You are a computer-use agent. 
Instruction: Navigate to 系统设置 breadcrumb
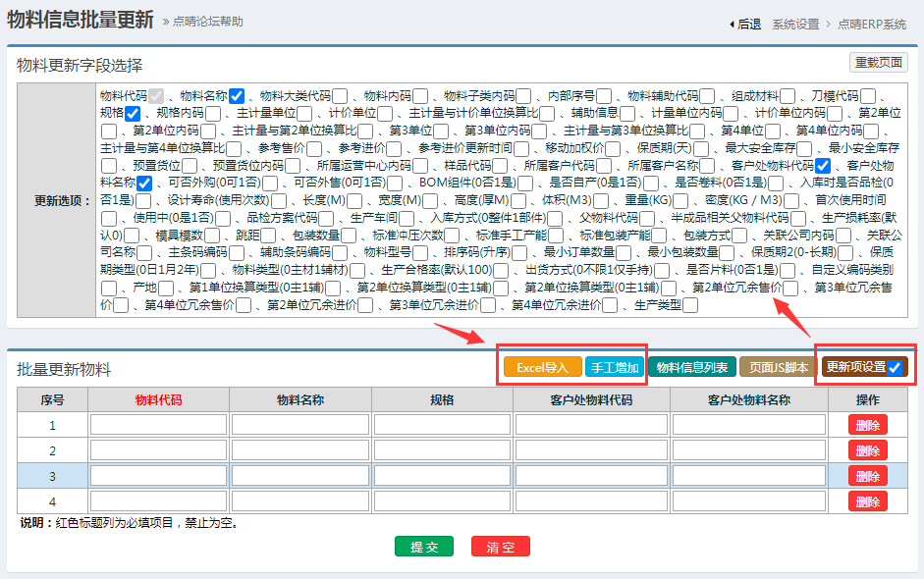[x=795, y=24]
